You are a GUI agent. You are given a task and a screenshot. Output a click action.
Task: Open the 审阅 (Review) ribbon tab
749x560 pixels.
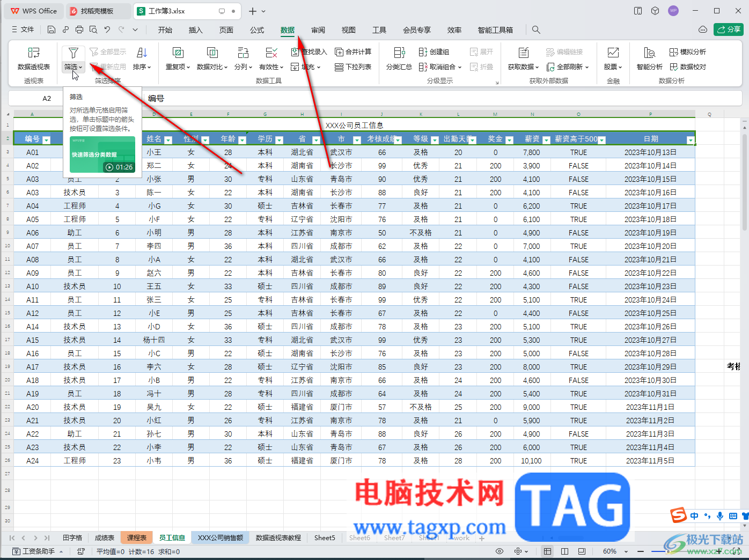tap(318, 30)
